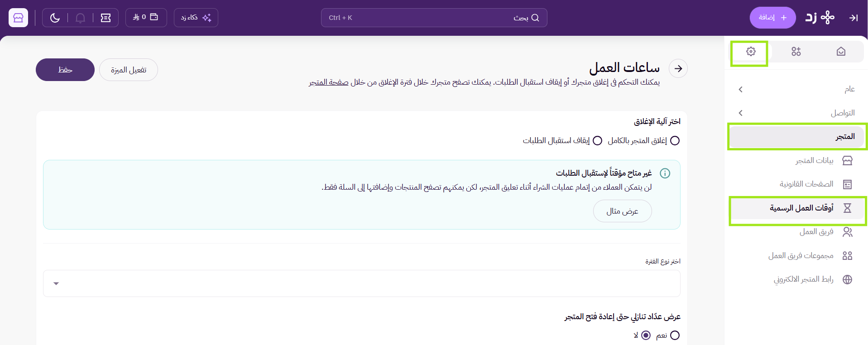
Task: Click the اختر آلية الإغلاق label
Action: click(657, 121)
